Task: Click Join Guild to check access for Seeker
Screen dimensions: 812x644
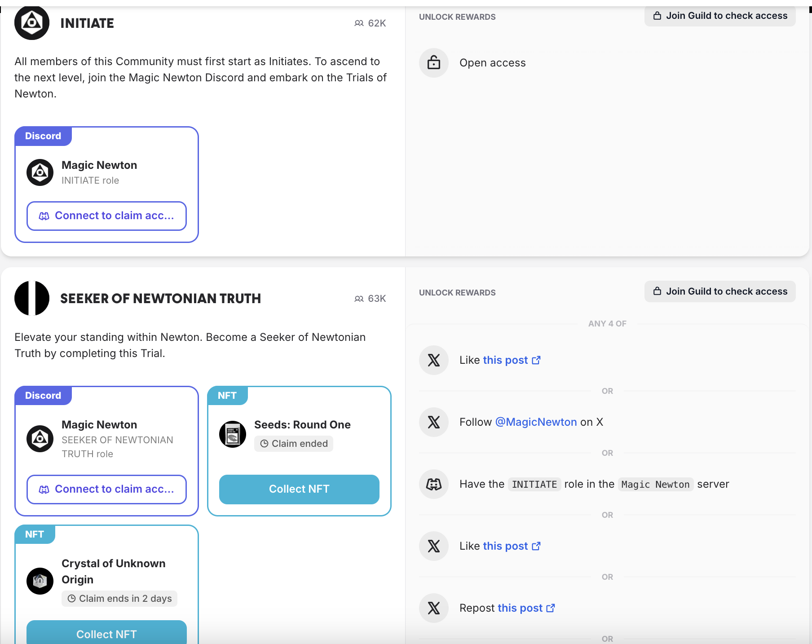Action: pos(720,291)
